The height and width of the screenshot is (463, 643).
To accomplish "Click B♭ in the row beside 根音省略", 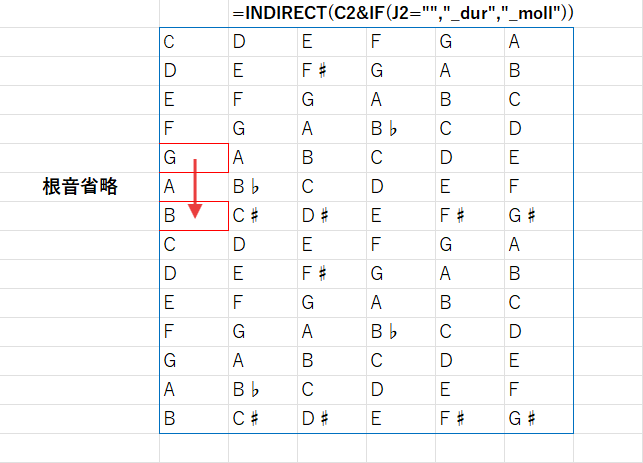I will (263, 187).
